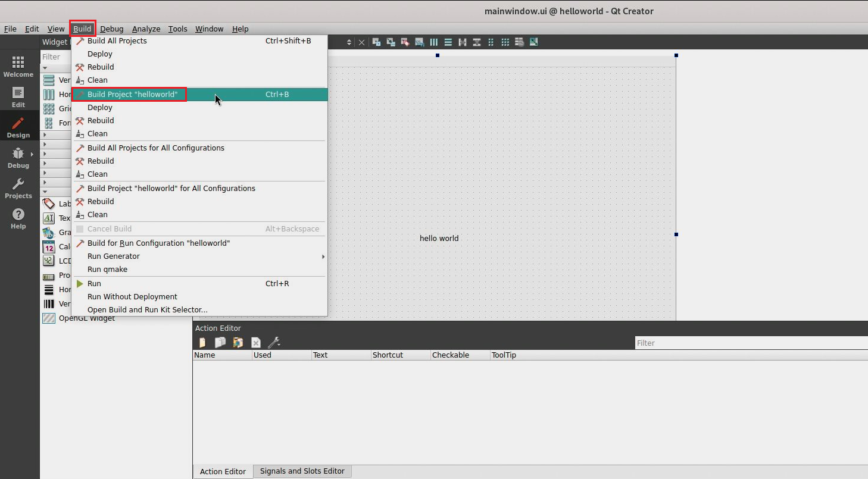Select Build Project "helloworld" menu entry
Viewport: 868px width, 479px height.
pyautogui.click(x=132, y=95)
